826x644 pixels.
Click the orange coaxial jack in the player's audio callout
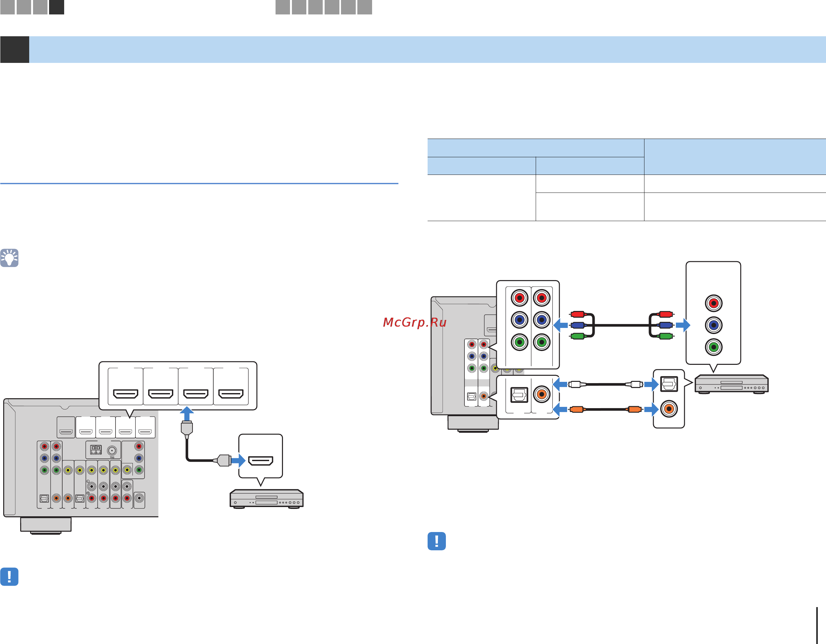669,409
